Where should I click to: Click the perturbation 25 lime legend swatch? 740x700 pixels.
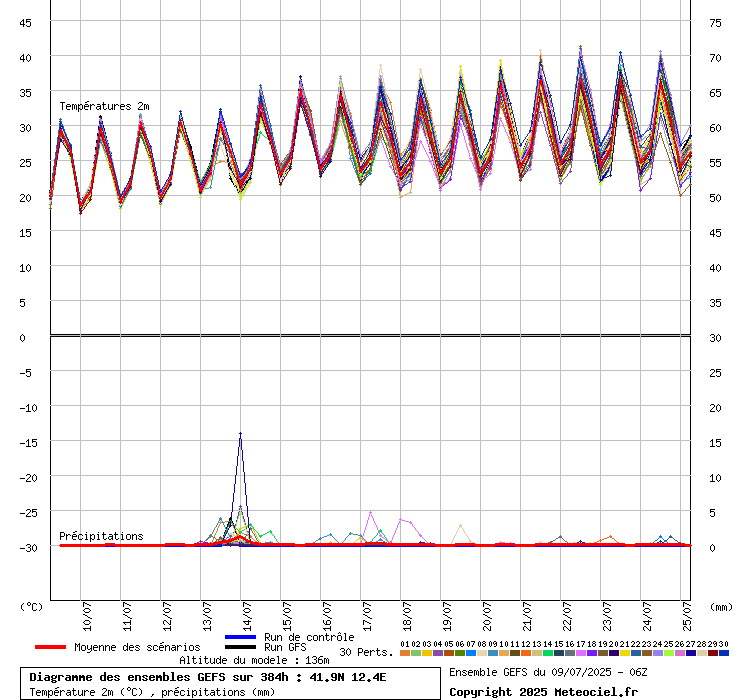pyautogui.click(x=668, y=653)
